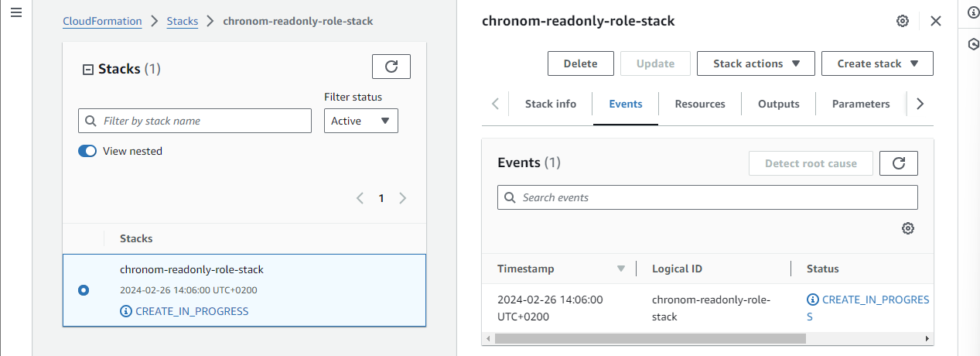Switch to the Resources tab

point(700,104)
